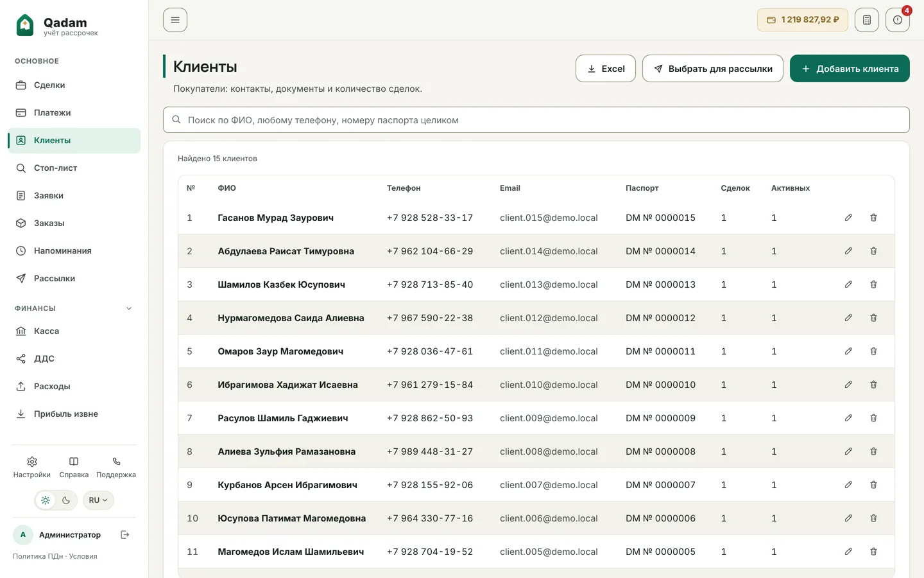Click the Добавить клиента button
The width and height of the screenshot is (924, 578).
(x=850, y=69)
